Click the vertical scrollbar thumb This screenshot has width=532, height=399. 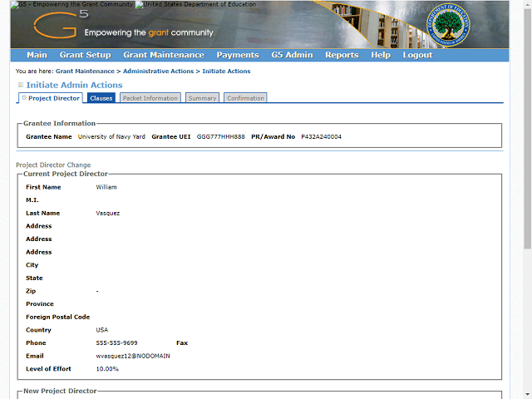tap(528, 129)
